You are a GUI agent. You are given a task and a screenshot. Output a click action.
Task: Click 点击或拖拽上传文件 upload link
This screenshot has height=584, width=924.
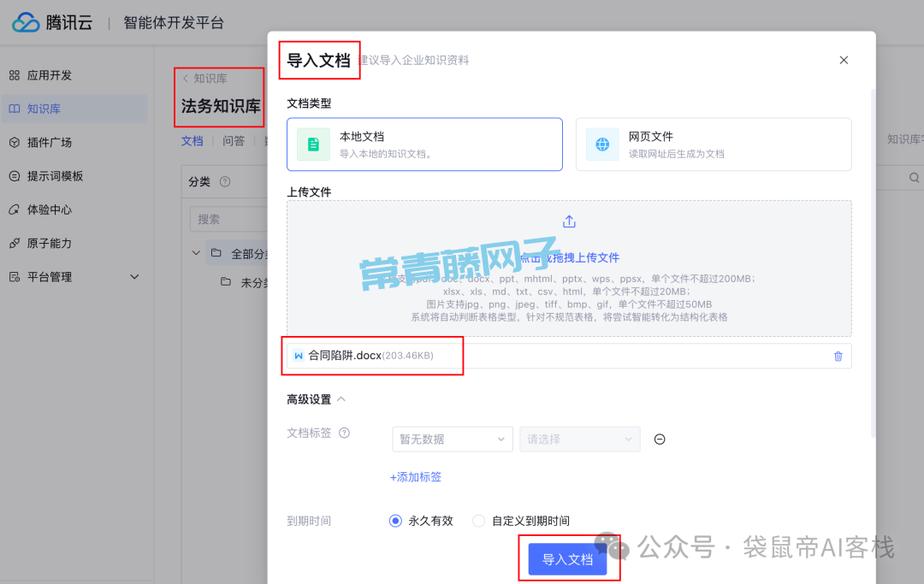pos(569,258)
